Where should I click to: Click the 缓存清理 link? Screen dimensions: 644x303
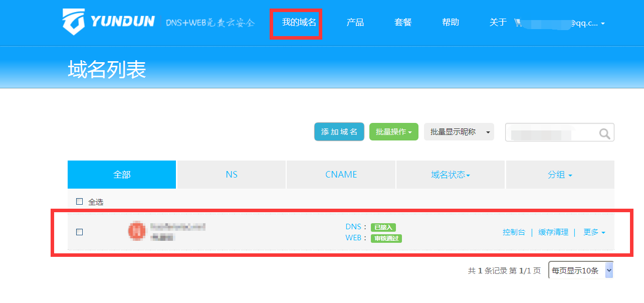pos(553,232)
